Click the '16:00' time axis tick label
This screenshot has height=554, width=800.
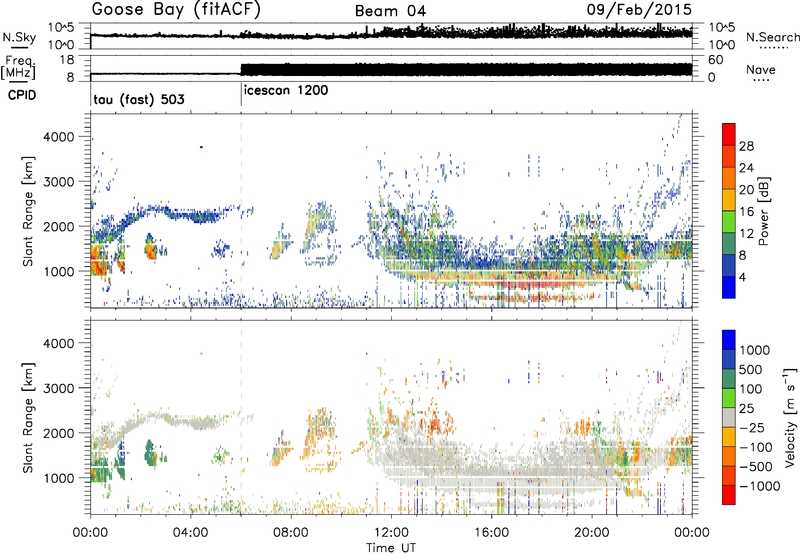pyautogui.click(x=491, y=533)
